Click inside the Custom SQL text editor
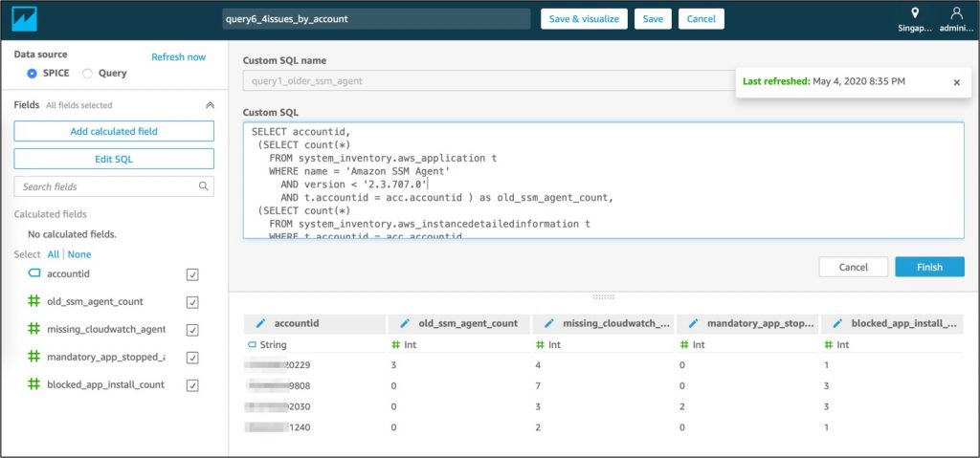Viewport: 980px width, 458px height. point(603,180)
